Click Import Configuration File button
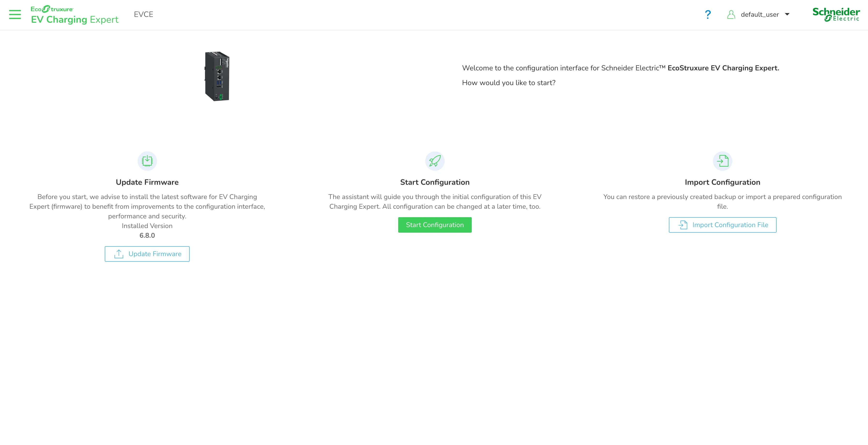 coord(722,225)
